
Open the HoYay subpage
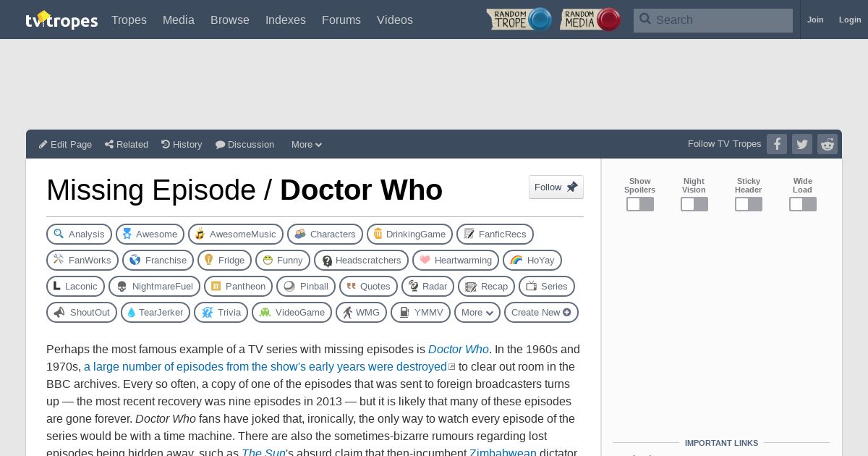tap(532, 261)
